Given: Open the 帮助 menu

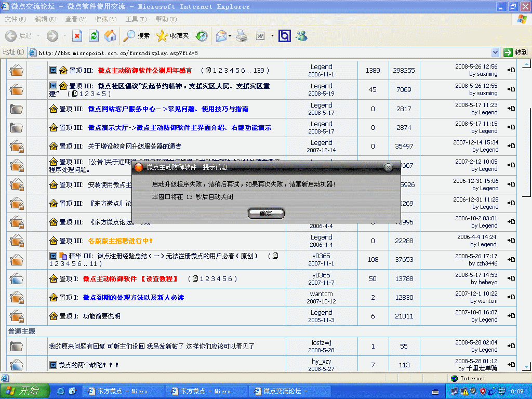Looking at the screenshot, I should [166, 19].
